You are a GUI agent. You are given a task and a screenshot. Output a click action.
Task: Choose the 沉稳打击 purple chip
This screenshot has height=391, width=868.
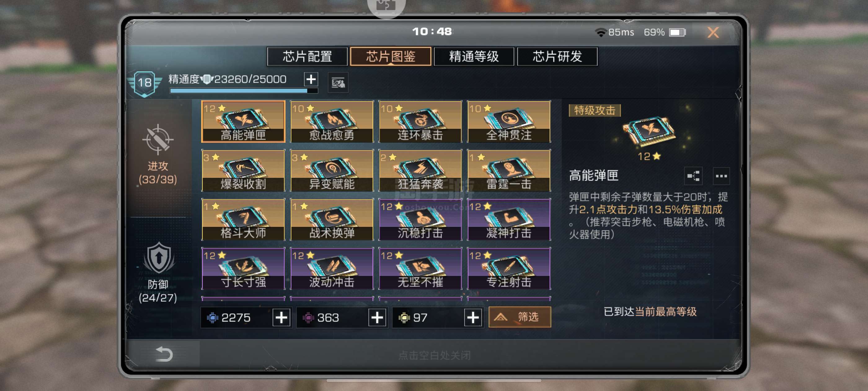click(x=420, y=219)
